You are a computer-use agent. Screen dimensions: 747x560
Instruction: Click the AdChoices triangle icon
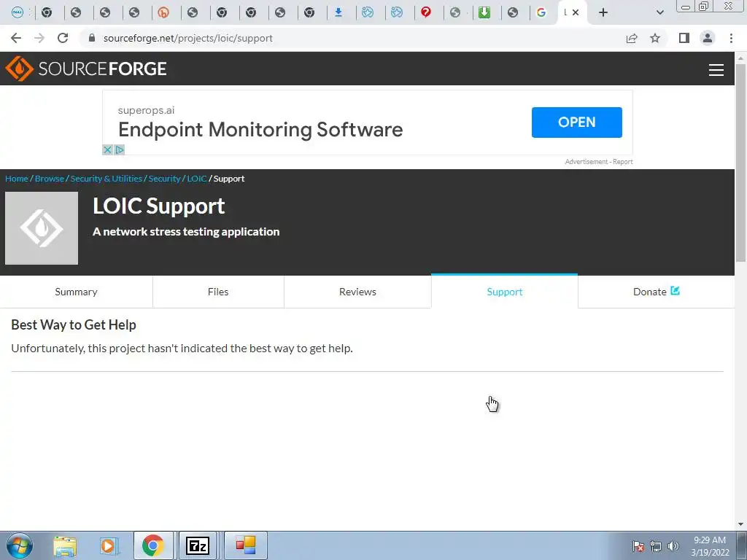click(119, 150)
